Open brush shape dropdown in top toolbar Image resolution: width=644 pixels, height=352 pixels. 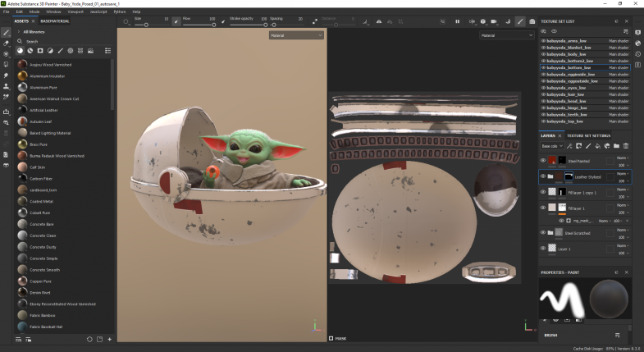pos(126,22)
